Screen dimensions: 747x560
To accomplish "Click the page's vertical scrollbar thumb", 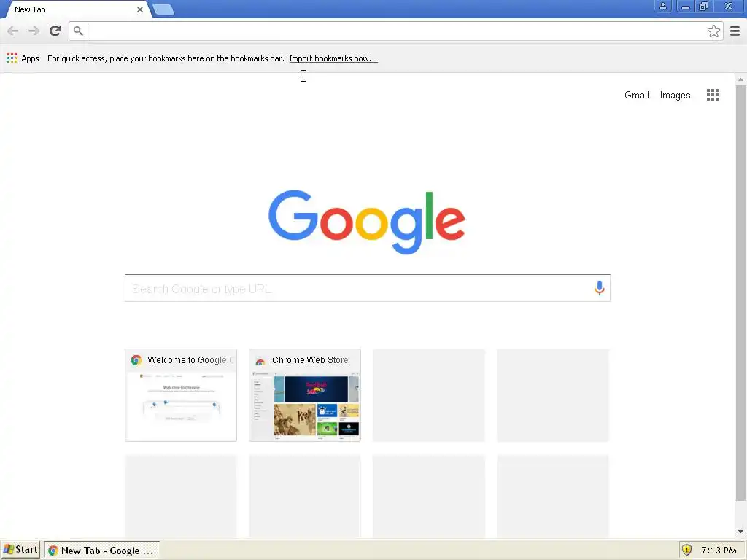I will (740, 293).
